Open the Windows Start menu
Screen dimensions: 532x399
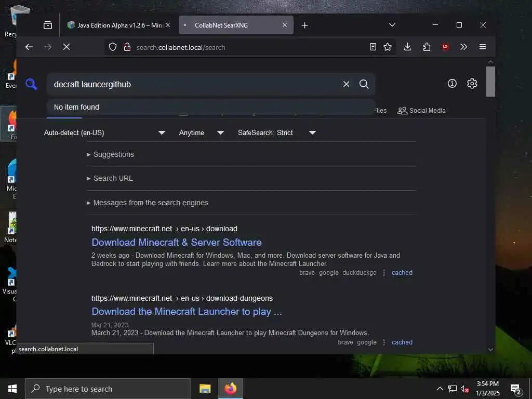[x=12, y=389]
